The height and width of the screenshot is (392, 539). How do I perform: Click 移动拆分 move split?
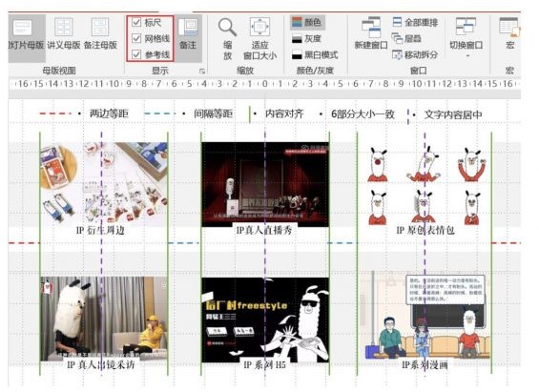[415, 54]
